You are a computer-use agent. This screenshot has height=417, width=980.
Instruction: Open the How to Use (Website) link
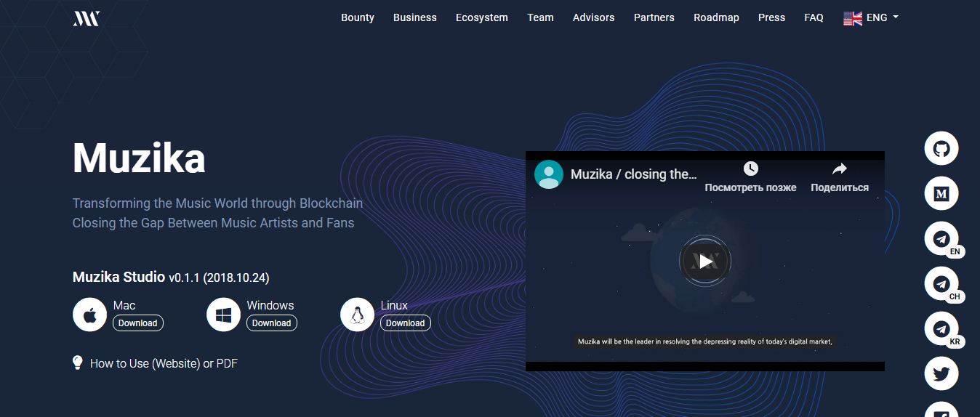tap(145, 363)
